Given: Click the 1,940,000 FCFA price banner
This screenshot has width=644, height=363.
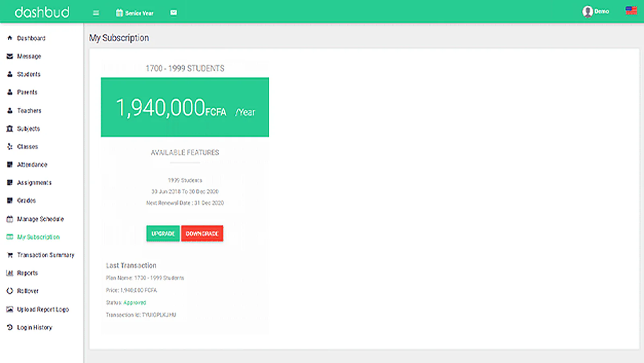Looking at the screenshot, I should click(185, 107).
